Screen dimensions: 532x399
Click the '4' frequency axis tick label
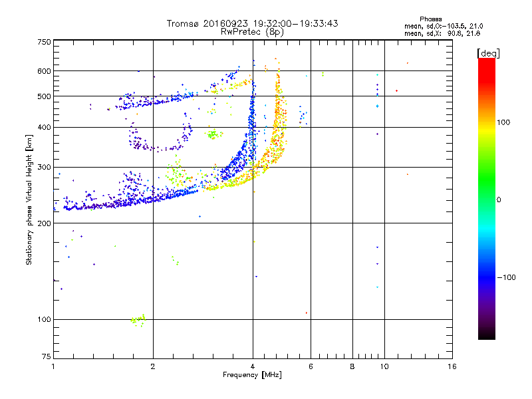tap(253, 366)
